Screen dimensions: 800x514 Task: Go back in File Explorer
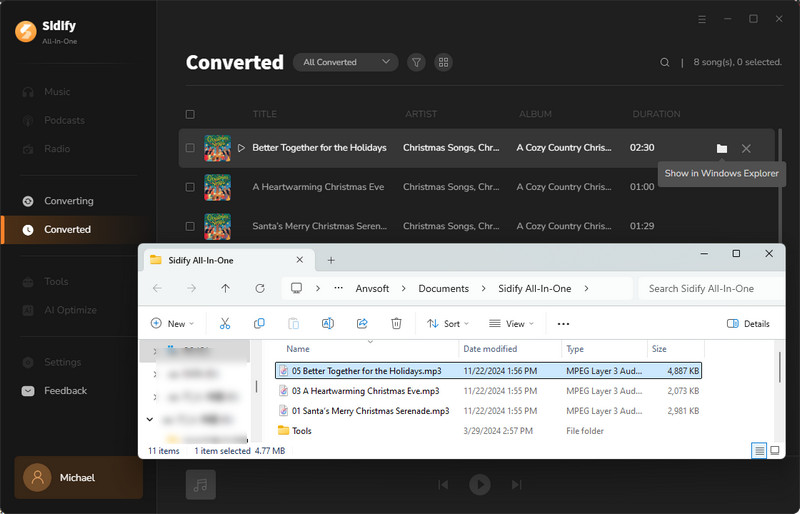(x=158, y=288)
